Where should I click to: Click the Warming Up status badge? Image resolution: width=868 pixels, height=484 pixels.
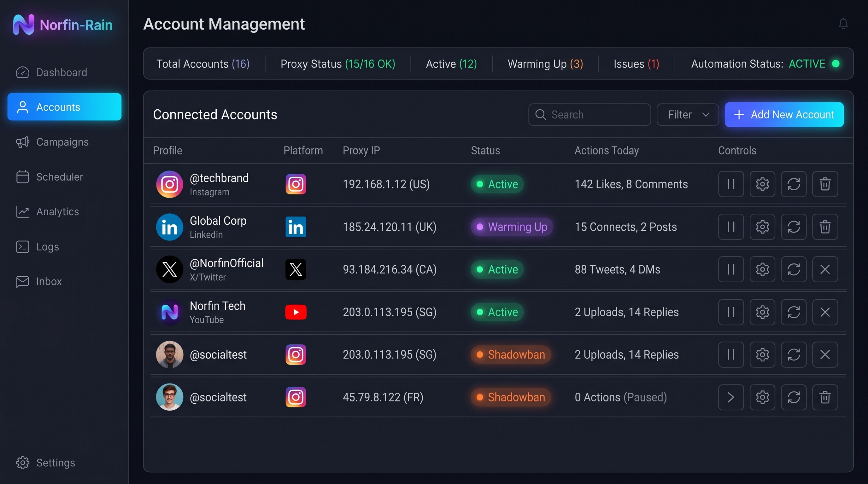(512, 227)
